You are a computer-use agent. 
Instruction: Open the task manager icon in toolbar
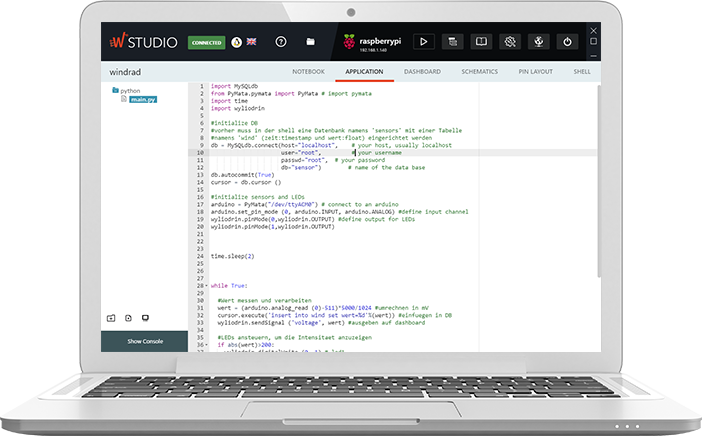pyautogui.click(x=452, y=42)
